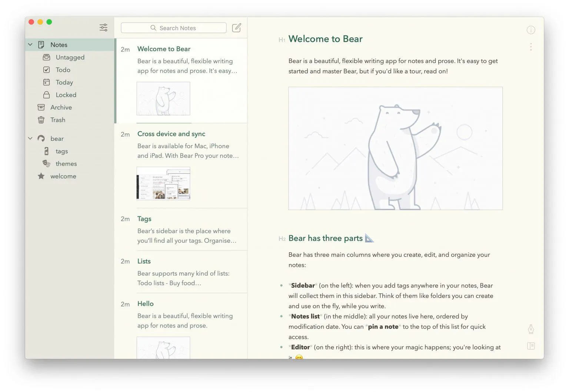Collapse the bear tag chevron
Image resolution: width=569 pixels, height=392 pixels.
coord(30,138)
